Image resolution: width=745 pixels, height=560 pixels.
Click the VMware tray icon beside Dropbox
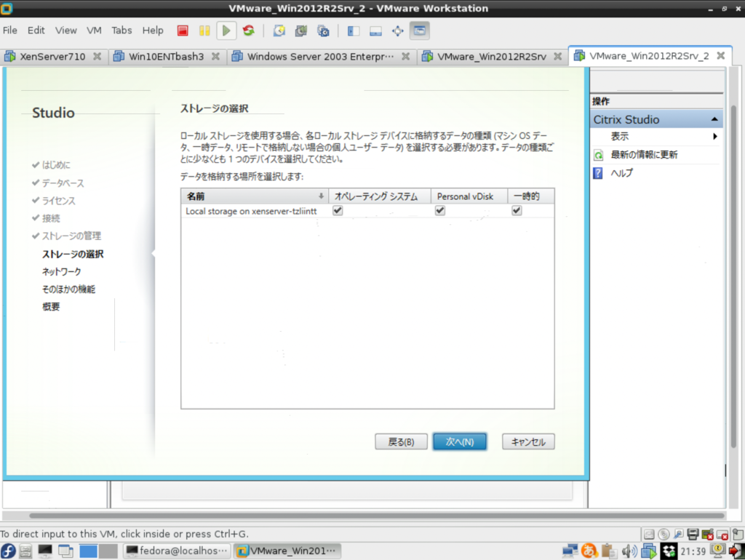pyautogui.click(x=648, y=551)
